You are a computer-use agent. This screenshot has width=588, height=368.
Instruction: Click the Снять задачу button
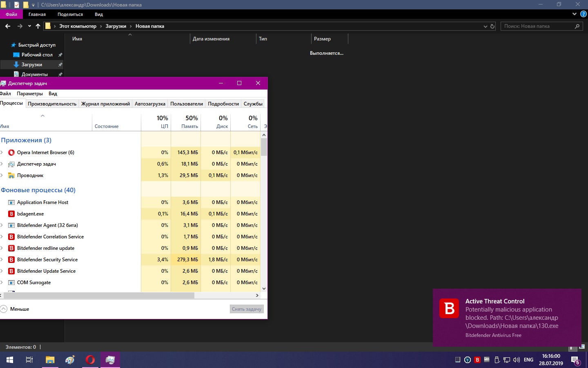[x=247, y=309]
